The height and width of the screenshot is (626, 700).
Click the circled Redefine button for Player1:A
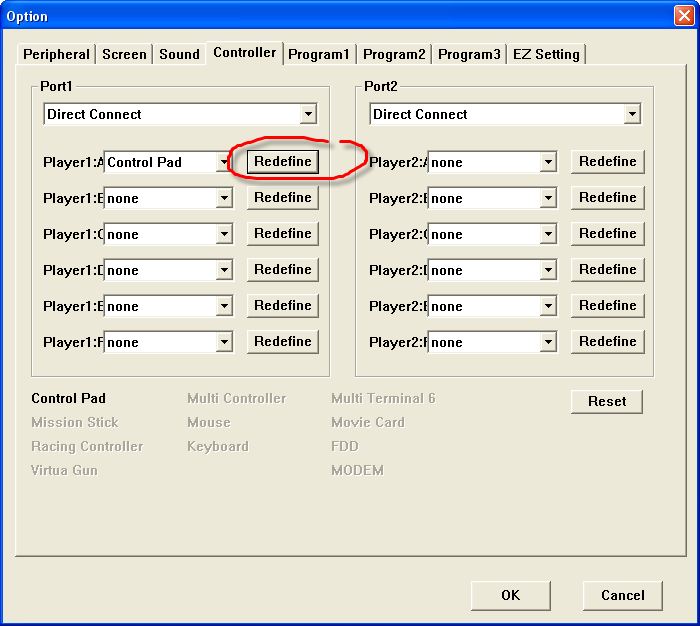(x=283, y=162)
